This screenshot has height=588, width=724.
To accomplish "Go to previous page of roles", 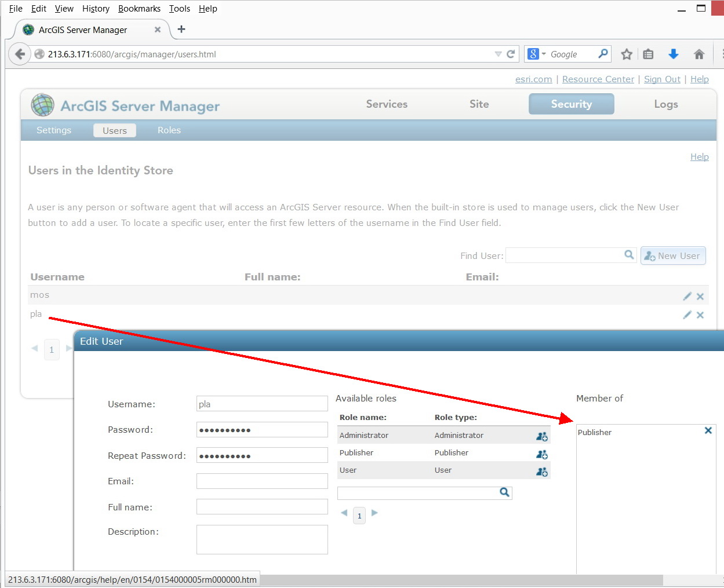I will tap(344, 513).
